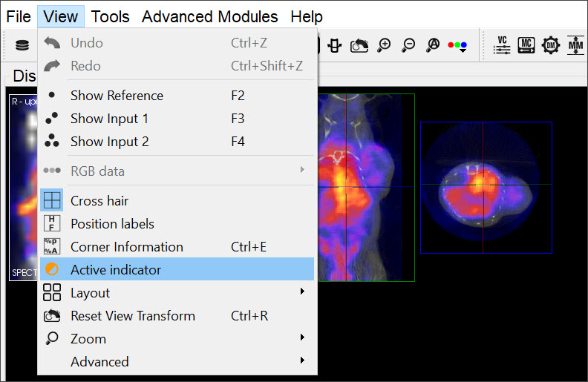Expand the Layout submenu

[90, 293]
